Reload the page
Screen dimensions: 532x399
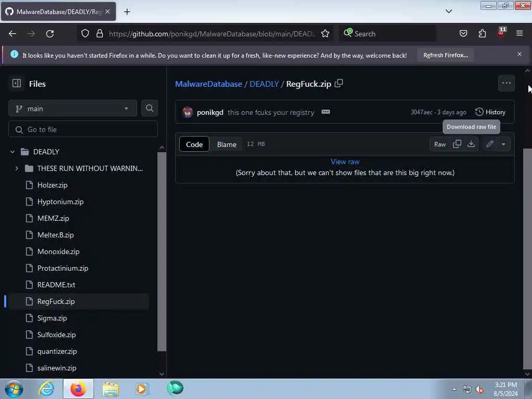click(50, 34)
